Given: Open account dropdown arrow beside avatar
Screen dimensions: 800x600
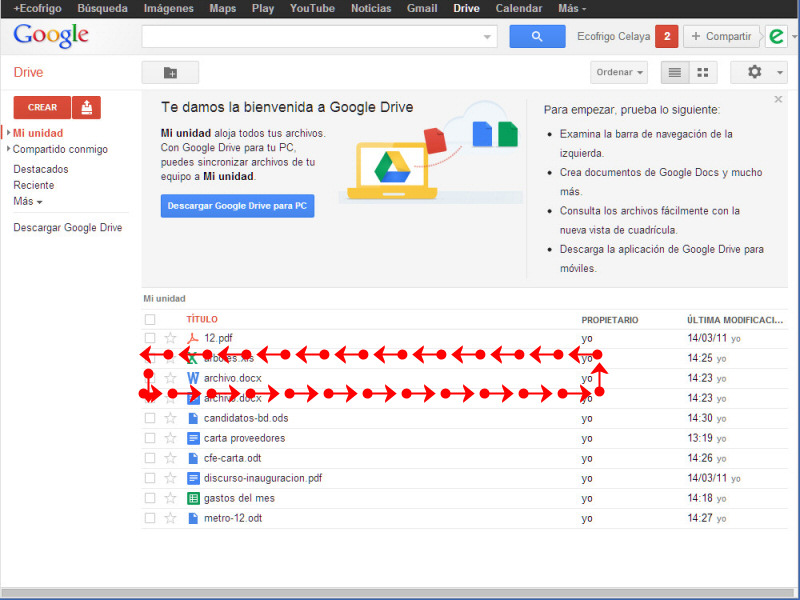Looking at the screenshot, I should tap(794, 37).
